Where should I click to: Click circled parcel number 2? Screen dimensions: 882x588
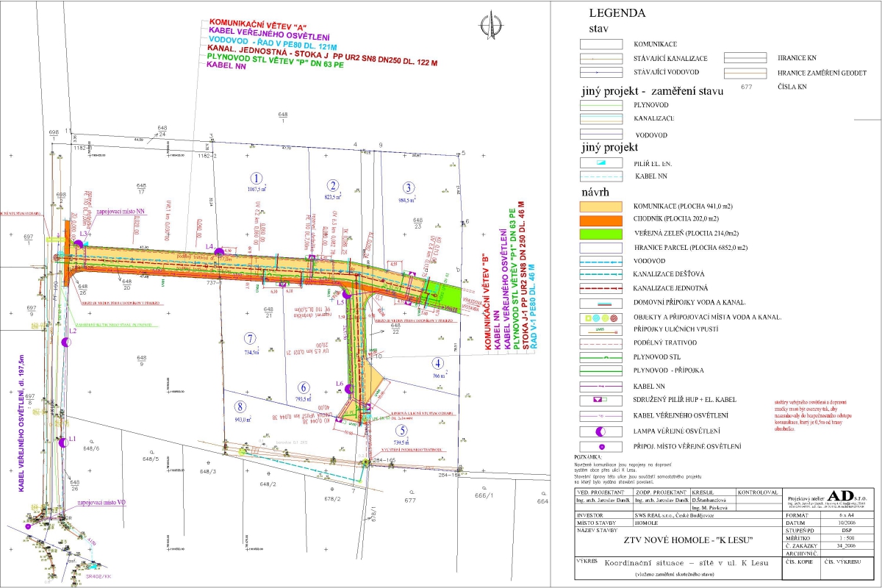tap(334, 185)
